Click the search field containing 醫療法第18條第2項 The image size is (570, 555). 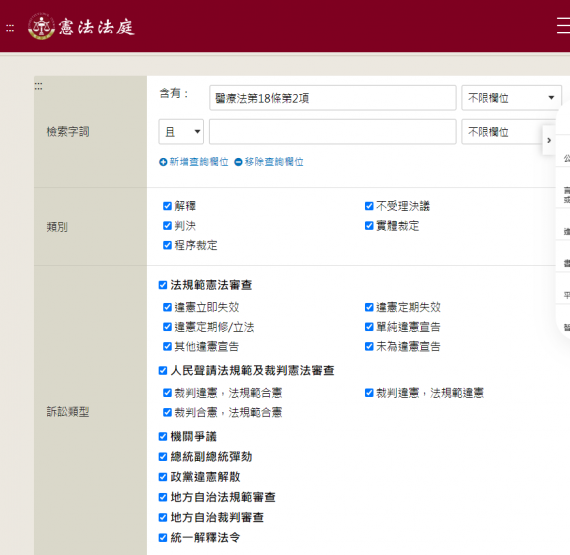[333, 98]
